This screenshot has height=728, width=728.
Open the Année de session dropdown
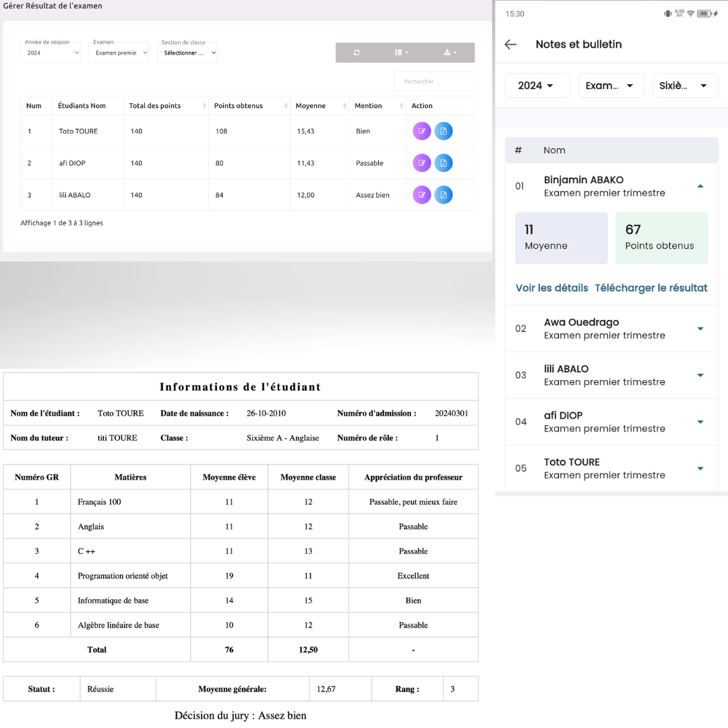point(51,53)
